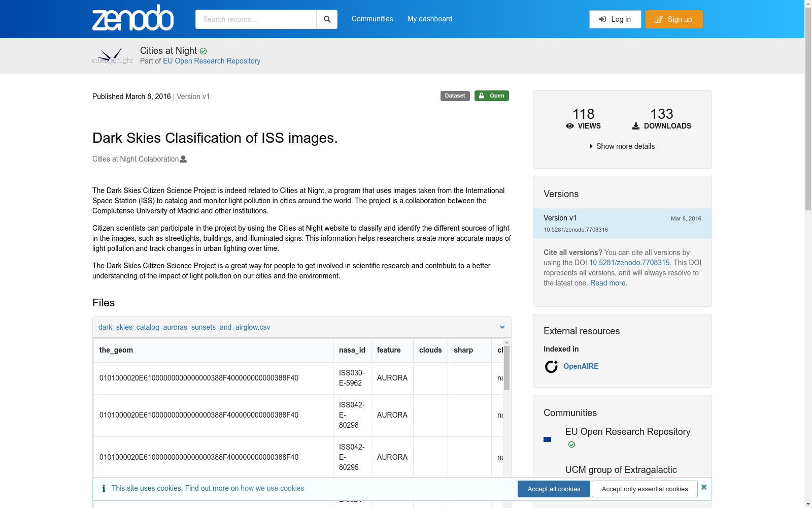This screenshot has width=812, height=508.
Task: Click the Read more link
Action: pos(608,283)
